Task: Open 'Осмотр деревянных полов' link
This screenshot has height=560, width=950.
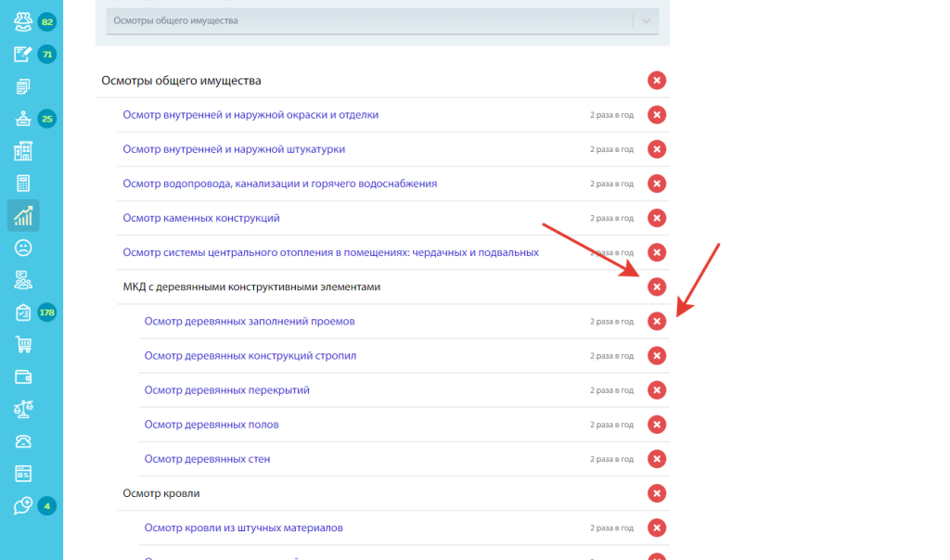Action: 212,425
